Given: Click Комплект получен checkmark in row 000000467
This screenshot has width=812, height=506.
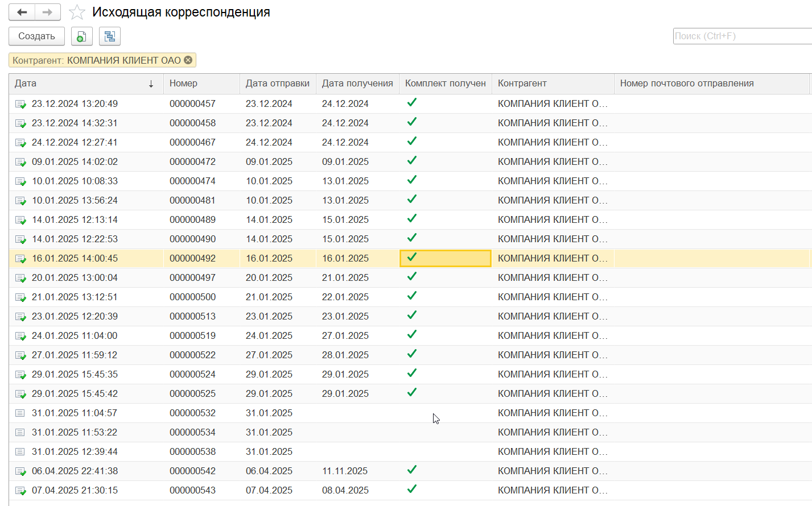Looking at the screenshot, I should pos(412,141).
